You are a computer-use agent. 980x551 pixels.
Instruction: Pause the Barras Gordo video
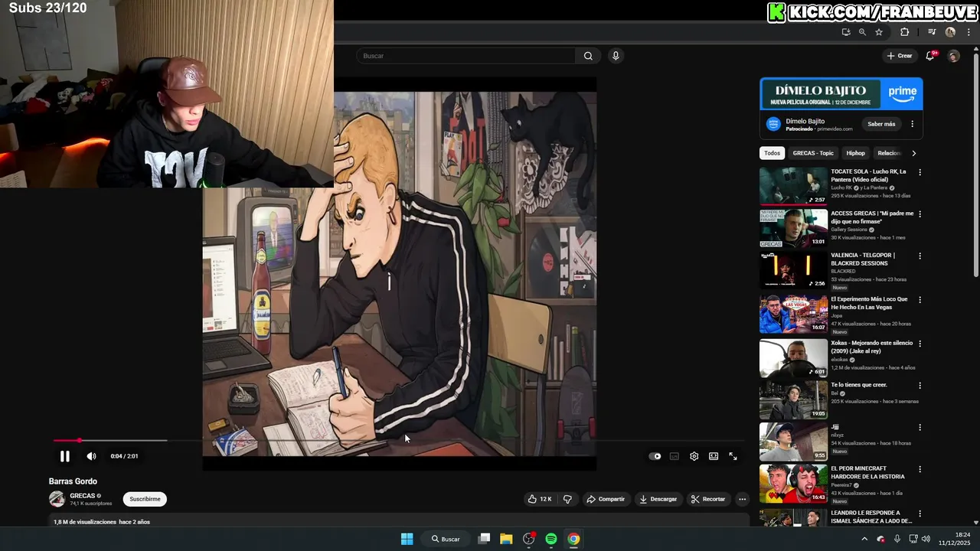coord(65,456)
